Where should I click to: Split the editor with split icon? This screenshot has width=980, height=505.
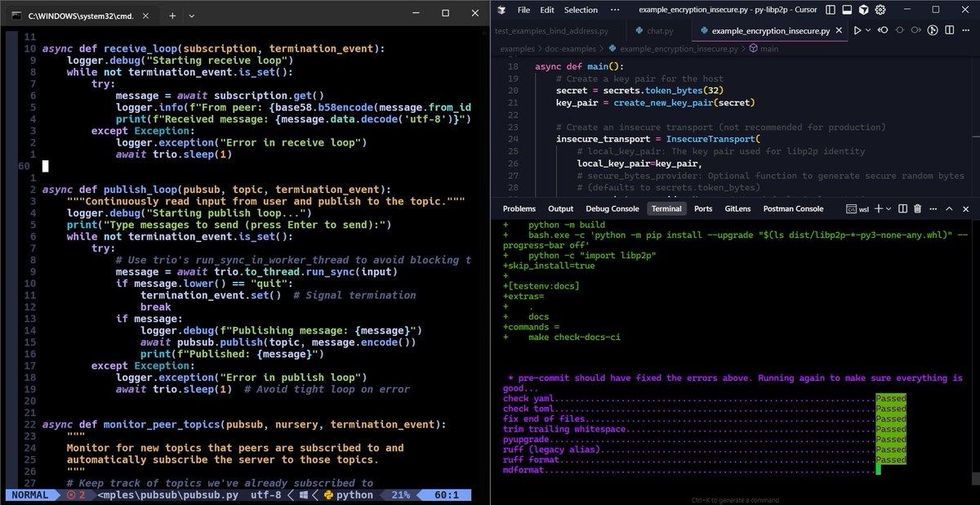(951, 30)
